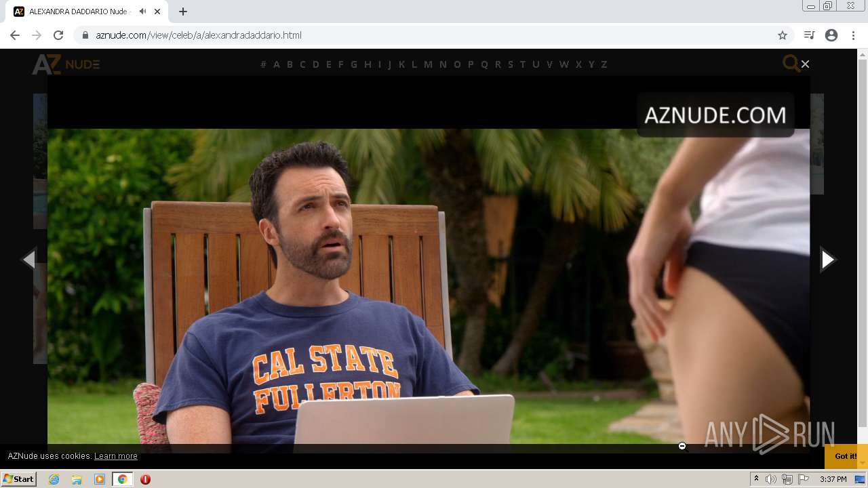Open Windows Media Player from taskbar
The image size is (868, 488).
point(100,479)
